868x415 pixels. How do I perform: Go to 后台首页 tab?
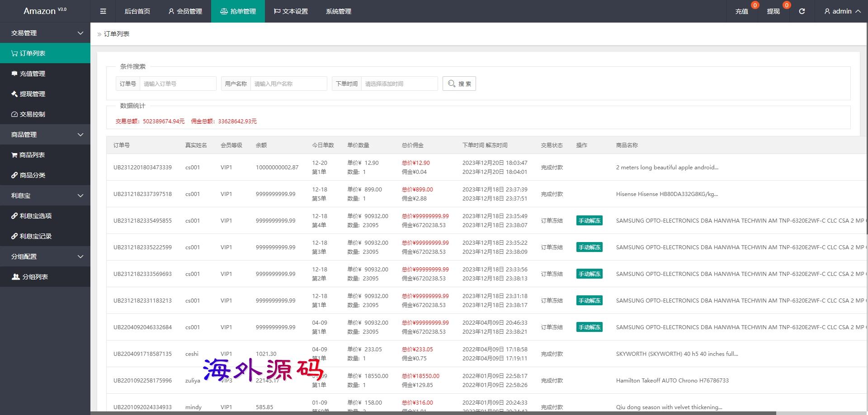[x=137, y=11]
